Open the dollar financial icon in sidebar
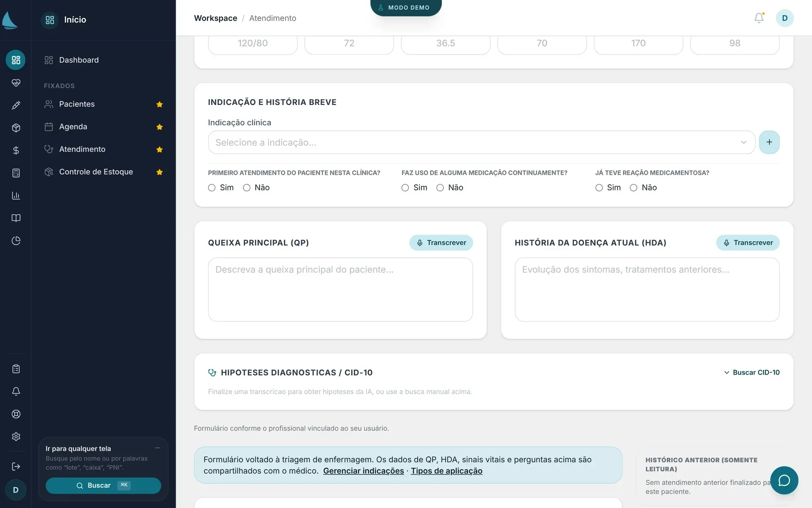Image resolution: width=812 pixels, height=508 pixels. (x=16, y=150)
